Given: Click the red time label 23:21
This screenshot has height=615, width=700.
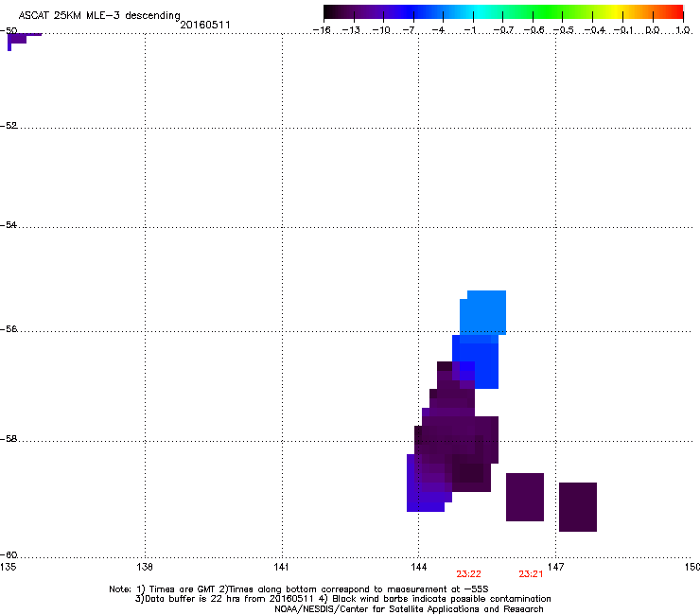Looking at the screenshot, I should click(x=531, y=574).
